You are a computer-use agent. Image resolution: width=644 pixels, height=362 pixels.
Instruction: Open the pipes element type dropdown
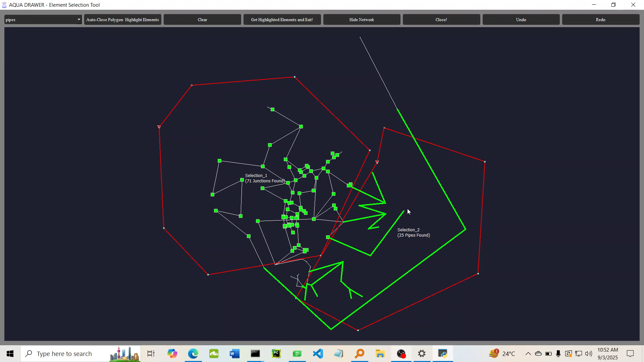pos(78,20)
